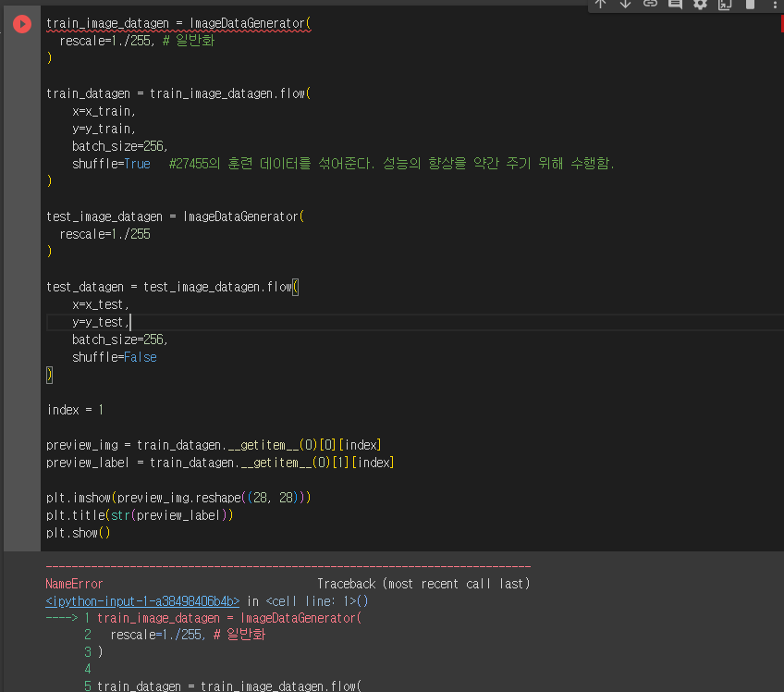Run the cell with the play button

22,24
